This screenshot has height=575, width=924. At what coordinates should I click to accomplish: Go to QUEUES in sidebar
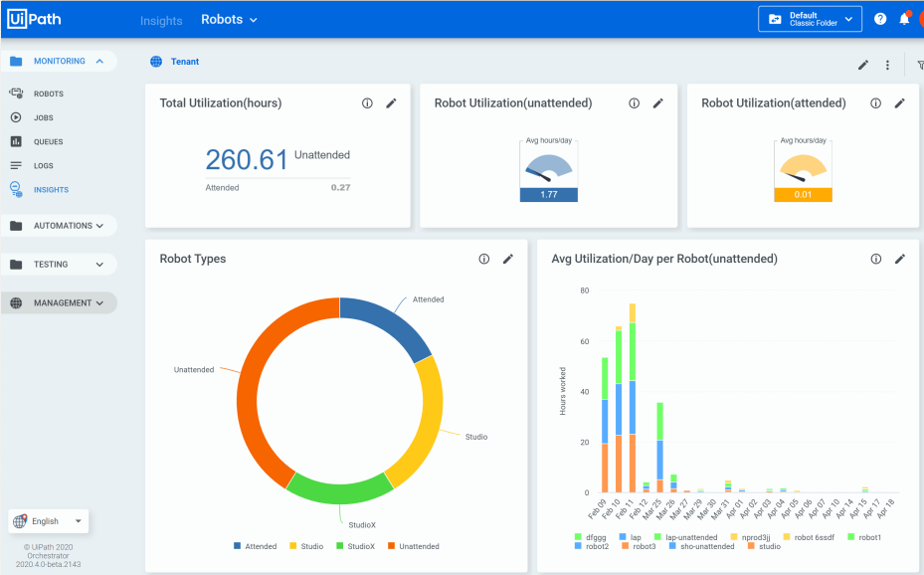[x=49, y=142]
